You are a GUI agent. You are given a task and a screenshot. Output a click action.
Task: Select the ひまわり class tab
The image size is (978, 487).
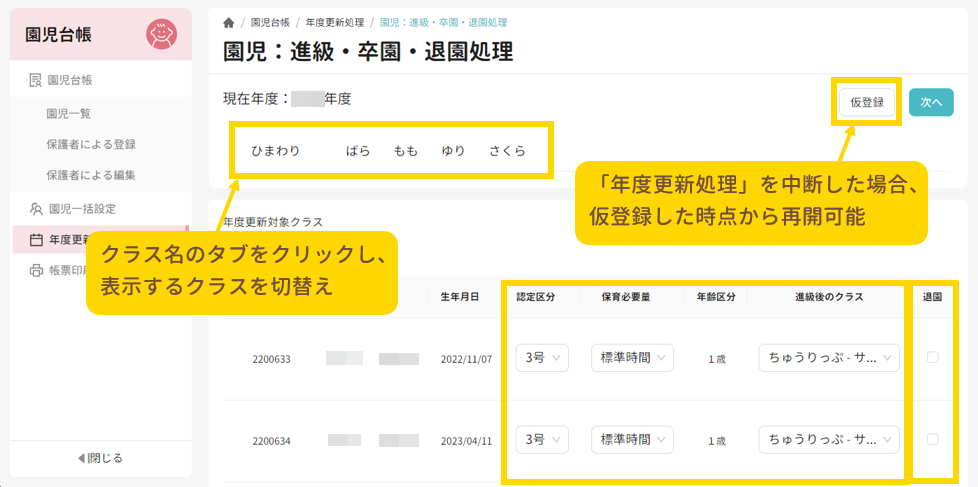click(x=275, y=151)
